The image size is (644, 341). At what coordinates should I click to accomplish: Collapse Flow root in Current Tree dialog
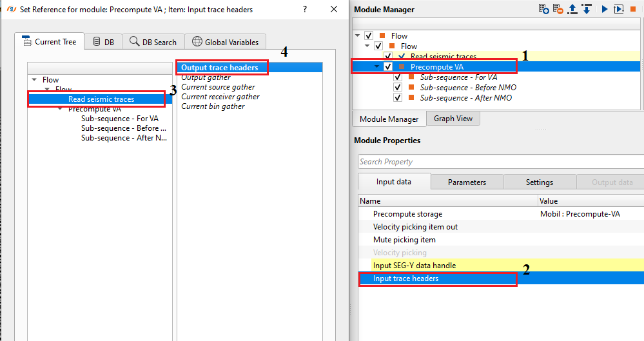pyautogui.click(x=34, y=80)
